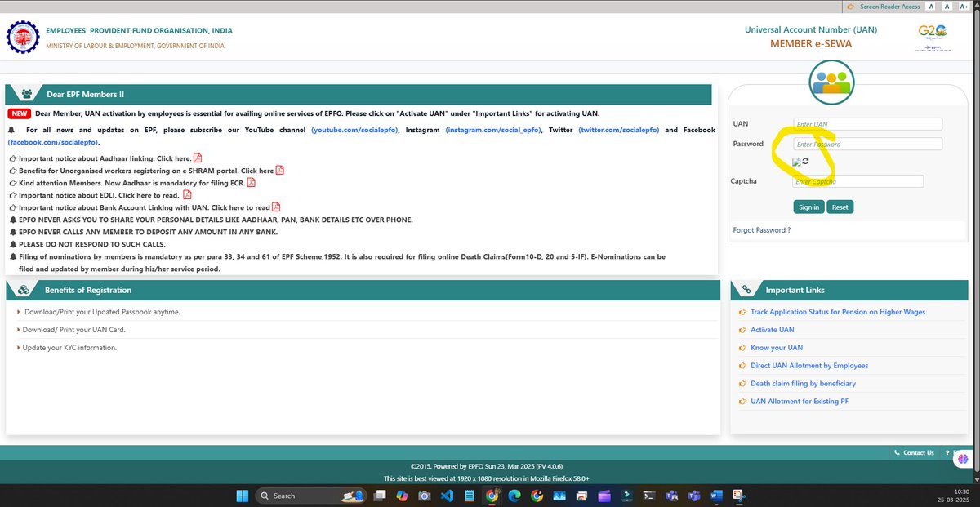Open twitter.com/socialepfo link
Image resolution: width=980 pixels, height=507 pixels.
click(x=617, y=130)
